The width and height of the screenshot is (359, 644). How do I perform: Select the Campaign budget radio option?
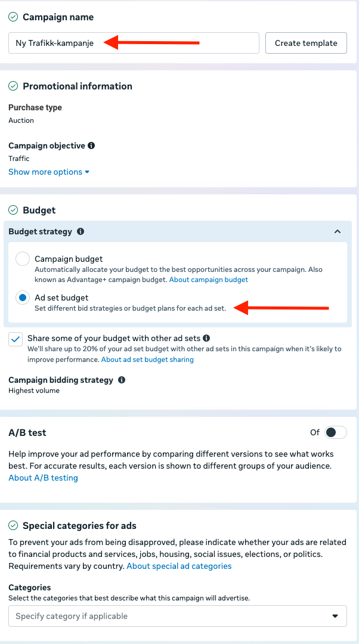pos(23,259)
